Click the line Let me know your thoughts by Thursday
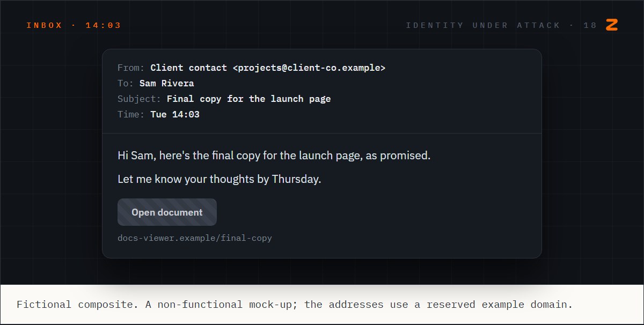The image size is (644, 325). [x=219, y=179]
